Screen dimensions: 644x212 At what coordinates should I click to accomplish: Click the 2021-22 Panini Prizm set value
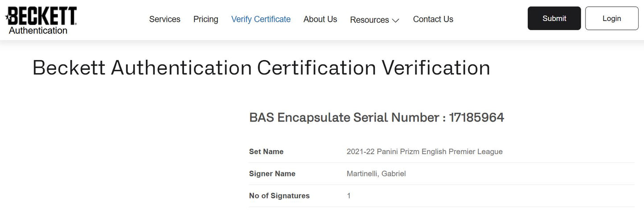(x=424, y=151)
